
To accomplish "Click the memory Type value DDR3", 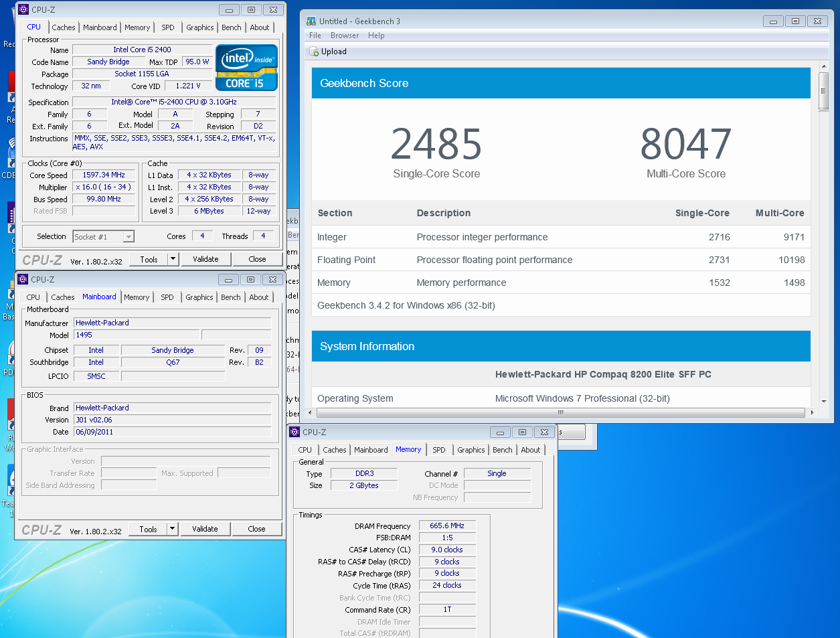I will [x=364, y=473].
